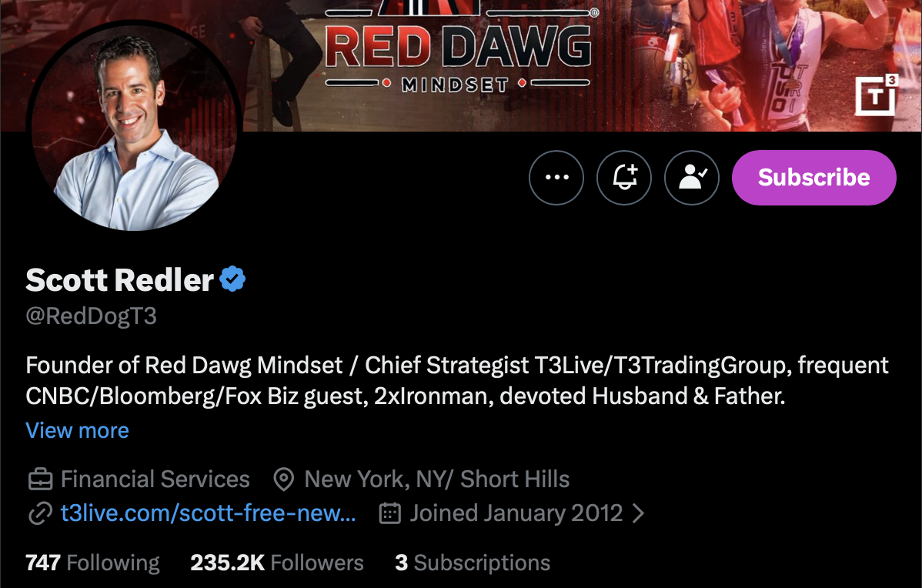Subscribe to Scott Redler
Screen dimensions: 922x588
pos(813,178)
